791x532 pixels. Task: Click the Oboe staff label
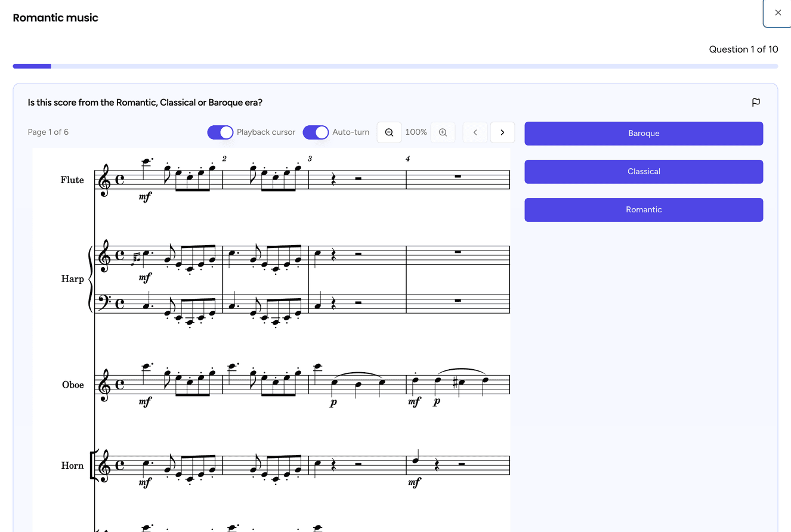click(x=73, y=385)
